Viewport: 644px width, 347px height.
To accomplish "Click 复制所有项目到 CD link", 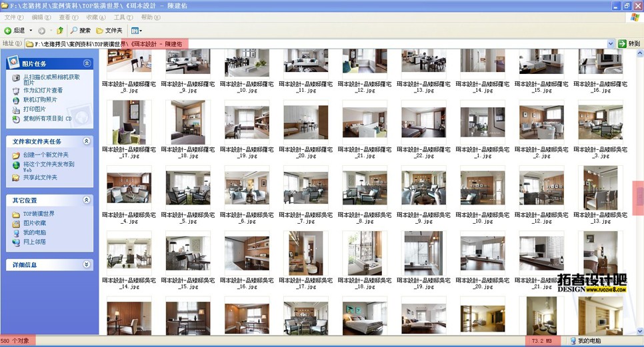I will (x=47, y=119).
